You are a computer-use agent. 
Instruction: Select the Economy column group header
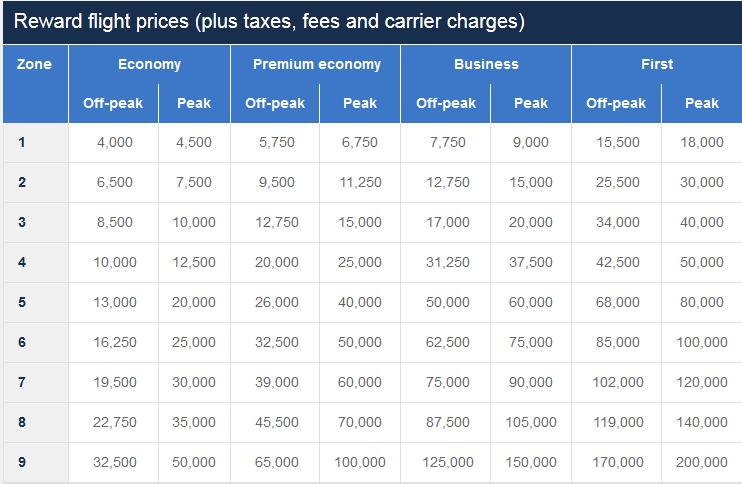pos(149,64)
